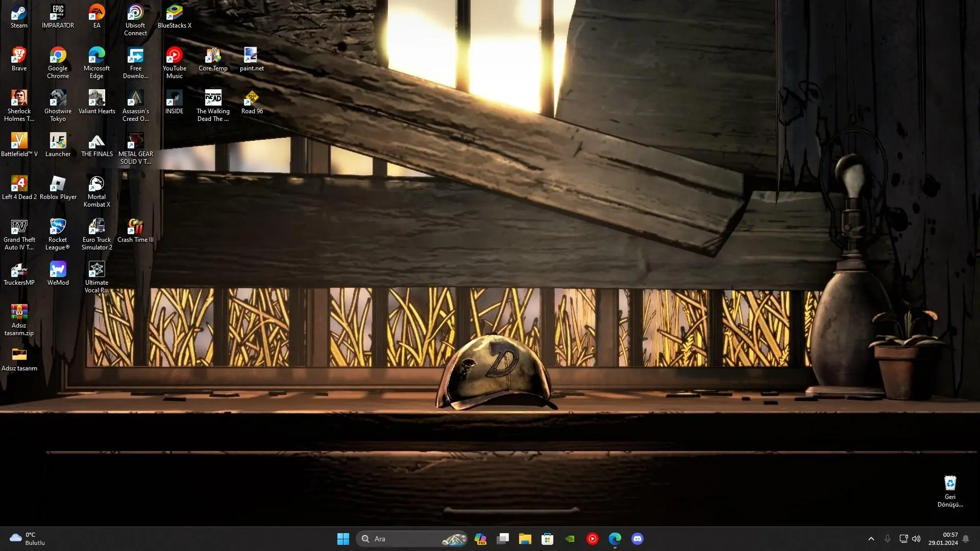Switch to Microsoft Edge on the taskbar

point(615,539)
